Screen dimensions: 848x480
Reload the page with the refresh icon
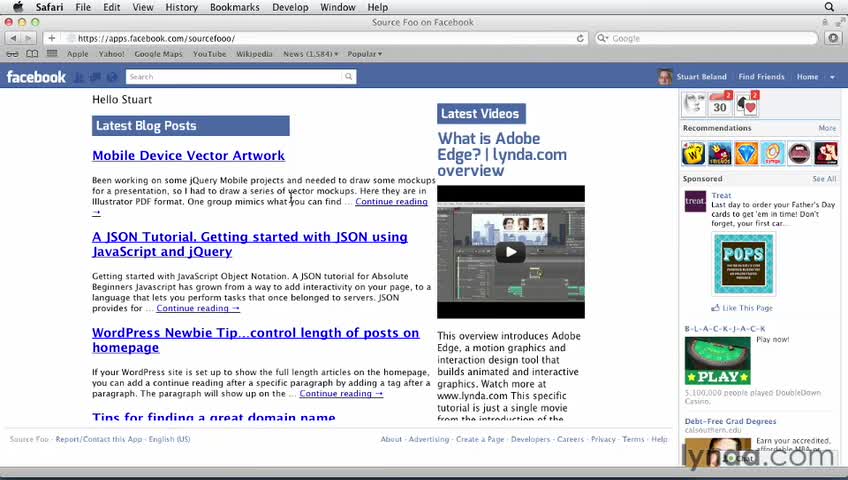click(x=580, y=38)
